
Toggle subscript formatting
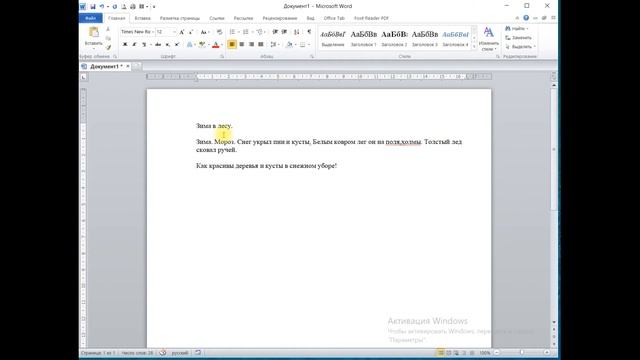(x=168, y=44)
